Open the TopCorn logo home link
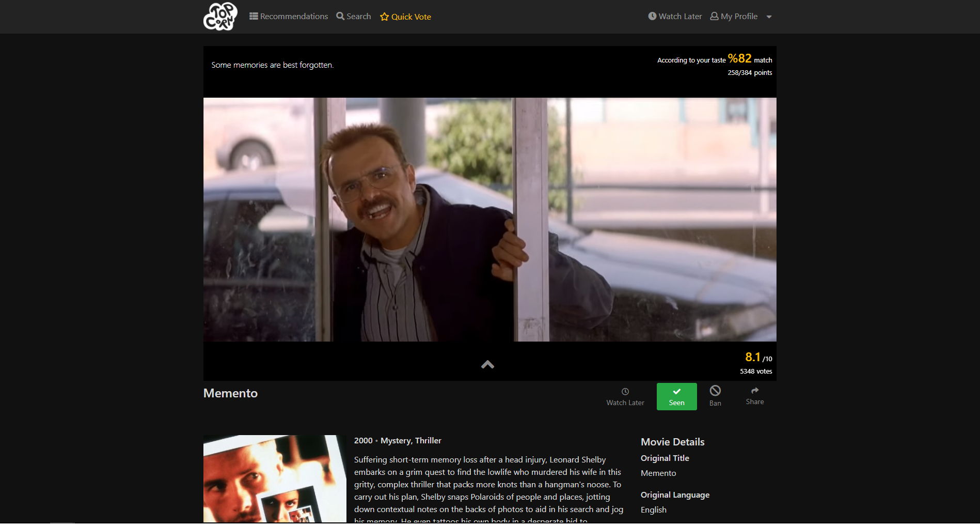This screenshot has width=980, height=525. point(220,17)
